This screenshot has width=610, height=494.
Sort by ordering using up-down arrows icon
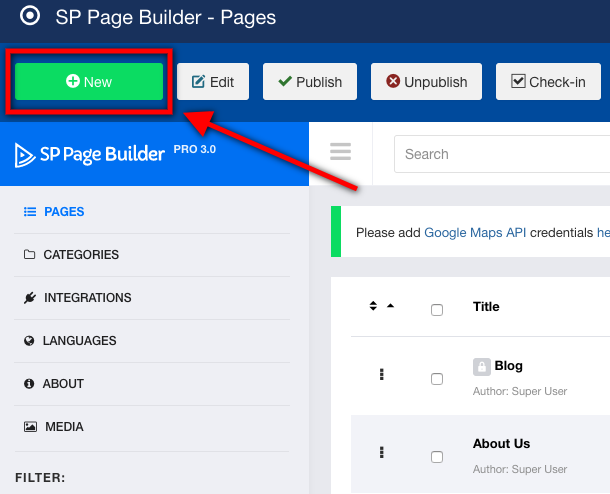point(373,306)
